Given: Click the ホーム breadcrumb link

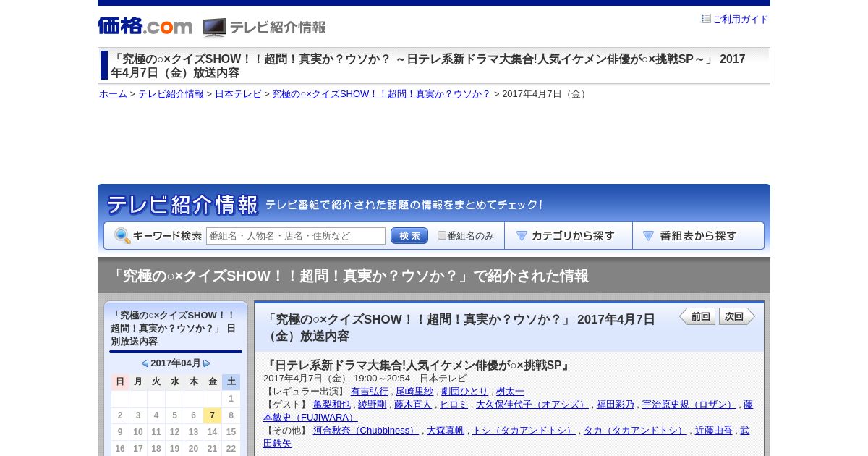Looking at the screenshot, I should (x=113, y=94).
